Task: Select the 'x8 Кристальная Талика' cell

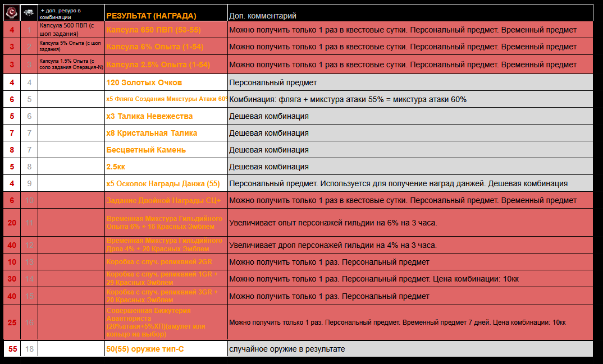Action: [x=152, y=133]
